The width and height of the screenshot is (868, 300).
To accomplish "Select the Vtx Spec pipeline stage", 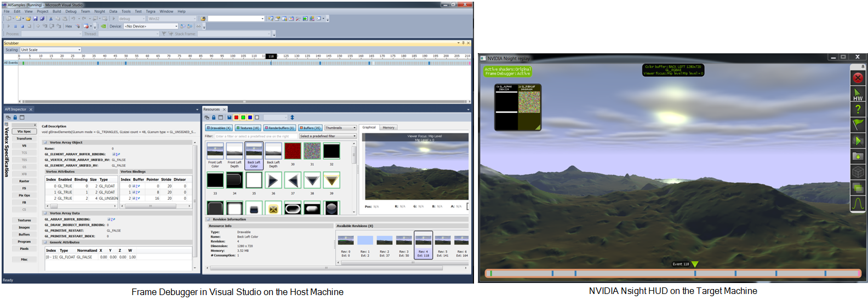I will click(x=24, y=131).
